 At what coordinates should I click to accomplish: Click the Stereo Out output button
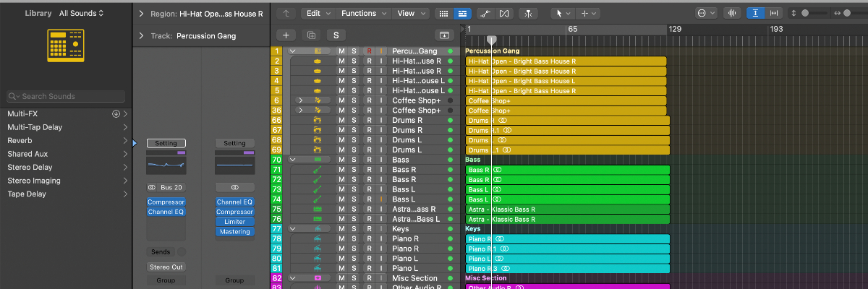pyautogui.click(x=166, y=267)
